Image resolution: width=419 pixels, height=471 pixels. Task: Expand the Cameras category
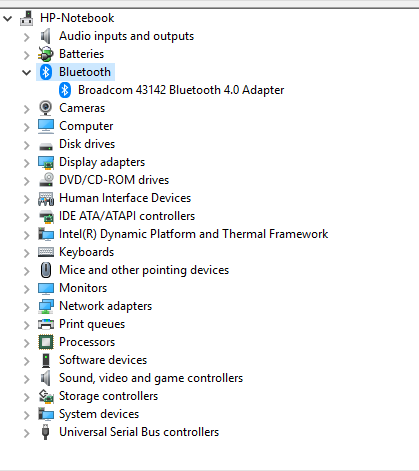point(27,109)
